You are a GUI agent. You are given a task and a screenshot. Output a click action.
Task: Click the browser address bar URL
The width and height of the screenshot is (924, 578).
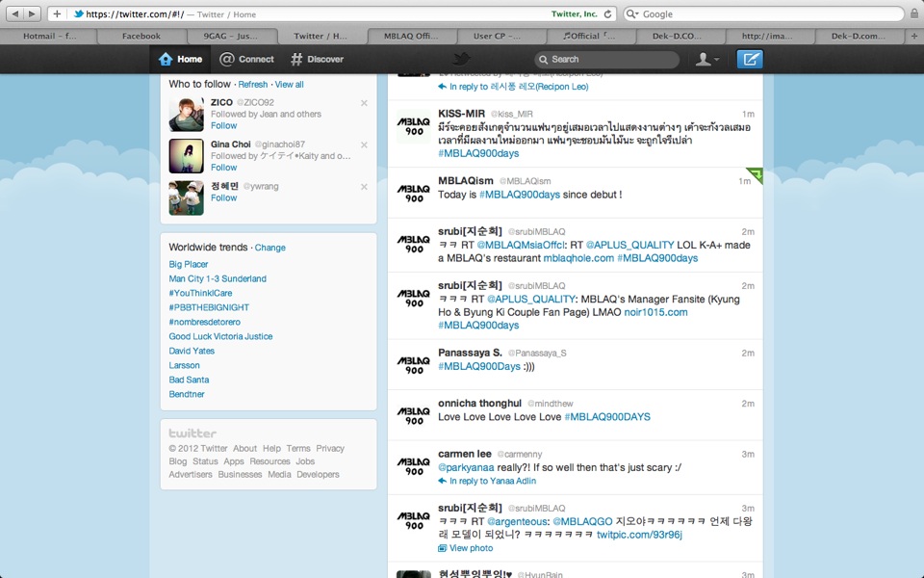pyautogui.click(x=133, y=13)
